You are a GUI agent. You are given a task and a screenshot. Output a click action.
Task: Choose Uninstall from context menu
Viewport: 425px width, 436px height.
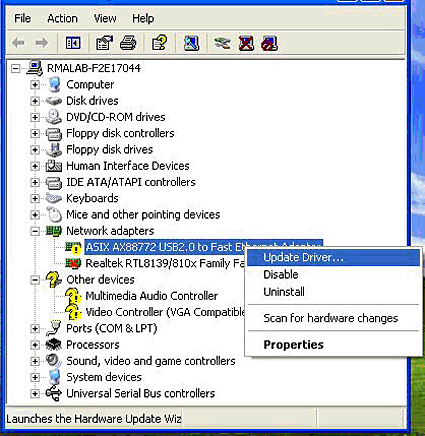point(333,292)
